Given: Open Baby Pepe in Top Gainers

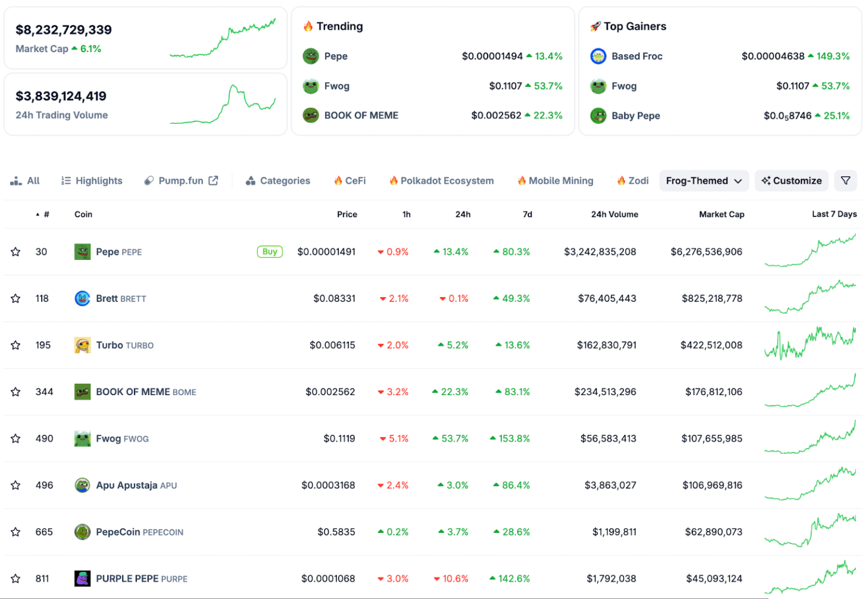Looking at the screenshot, I should (x=636, y=116).
